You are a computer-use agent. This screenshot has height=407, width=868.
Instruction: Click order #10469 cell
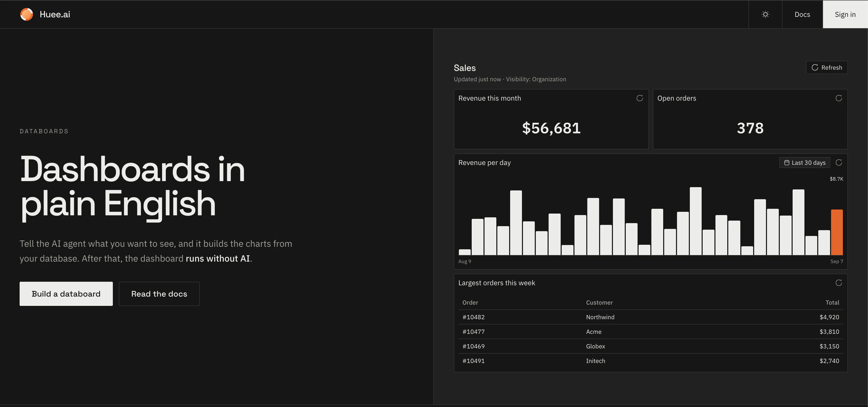[x=473, y=346]
